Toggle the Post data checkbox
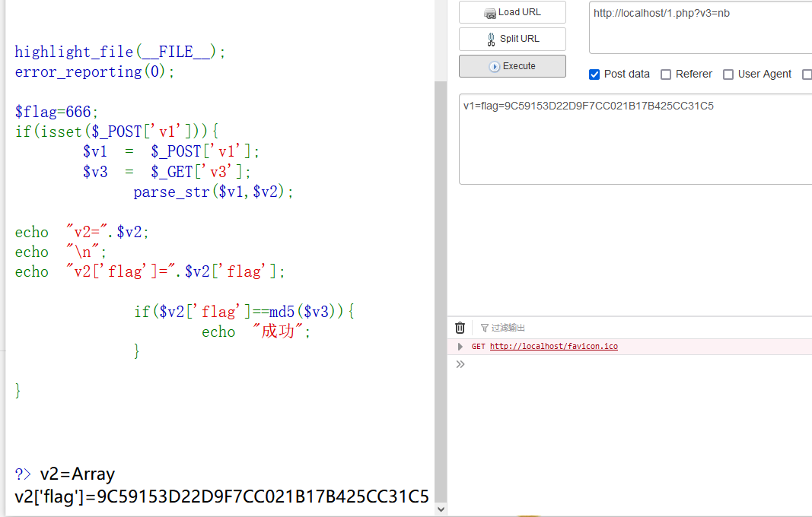 [x=594, y=75]
